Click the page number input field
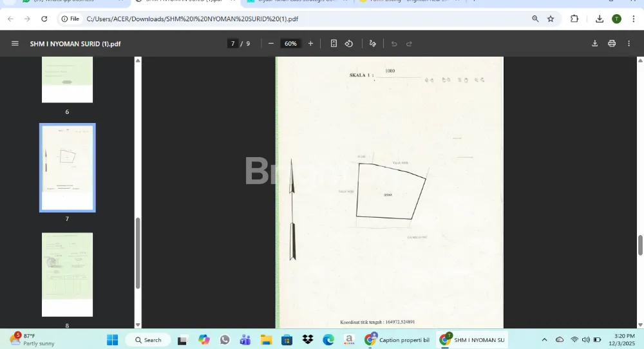 pos(232,44)
